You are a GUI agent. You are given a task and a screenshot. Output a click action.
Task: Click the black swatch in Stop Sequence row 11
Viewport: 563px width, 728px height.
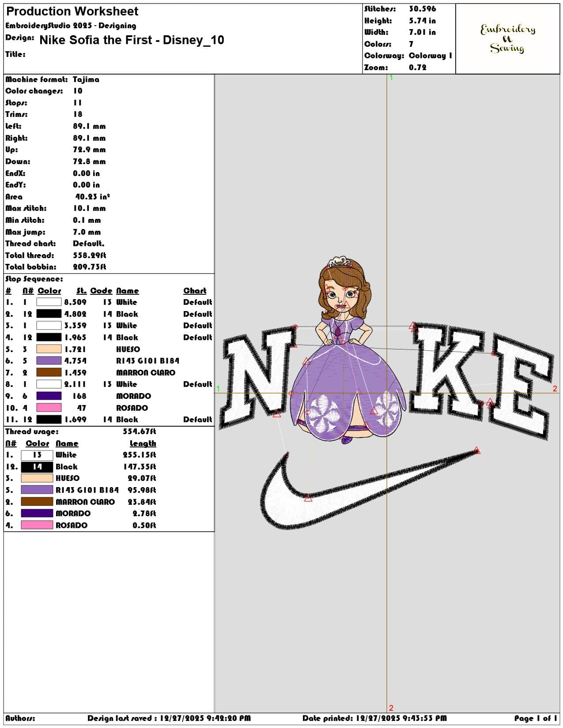49,420
